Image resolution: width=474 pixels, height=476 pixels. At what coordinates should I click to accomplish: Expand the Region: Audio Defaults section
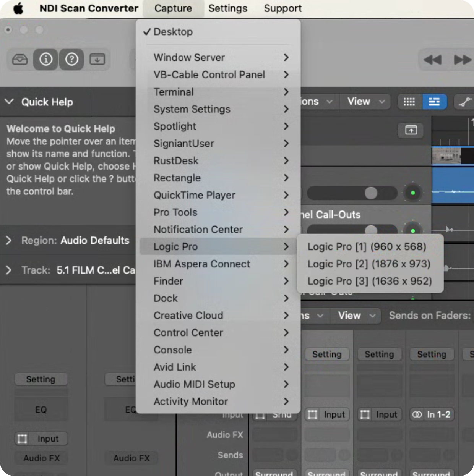tap(9, 240)
